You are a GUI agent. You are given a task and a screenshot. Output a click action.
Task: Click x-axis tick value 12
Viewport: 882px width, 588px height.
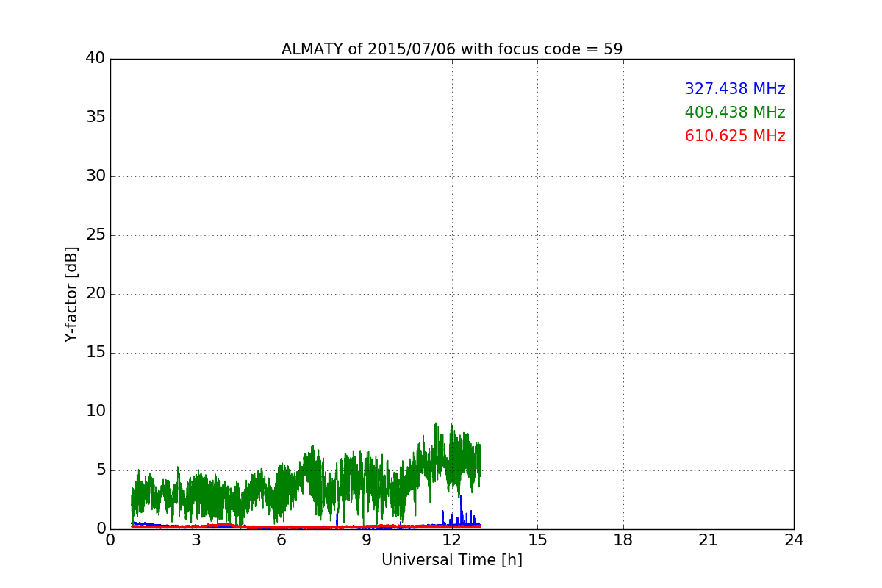(x=452, y=540)
